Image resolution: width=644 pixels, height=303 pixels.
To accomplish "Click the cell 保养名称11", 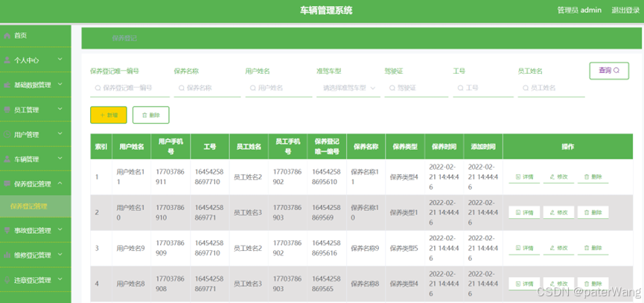I will coord(365,177).
